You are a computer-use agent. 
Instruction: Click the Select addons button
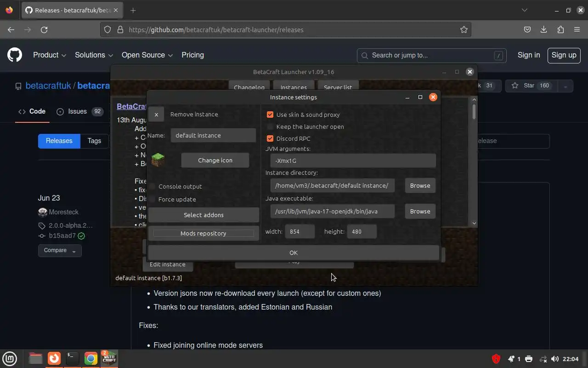(x=204, y=215)
